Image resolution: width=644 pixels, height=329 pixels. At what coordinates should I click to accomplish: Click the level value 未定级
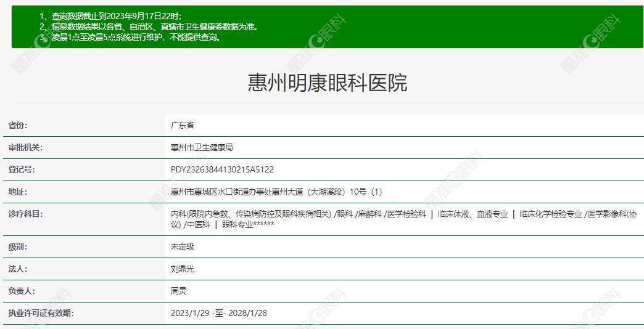coord(183,247)
